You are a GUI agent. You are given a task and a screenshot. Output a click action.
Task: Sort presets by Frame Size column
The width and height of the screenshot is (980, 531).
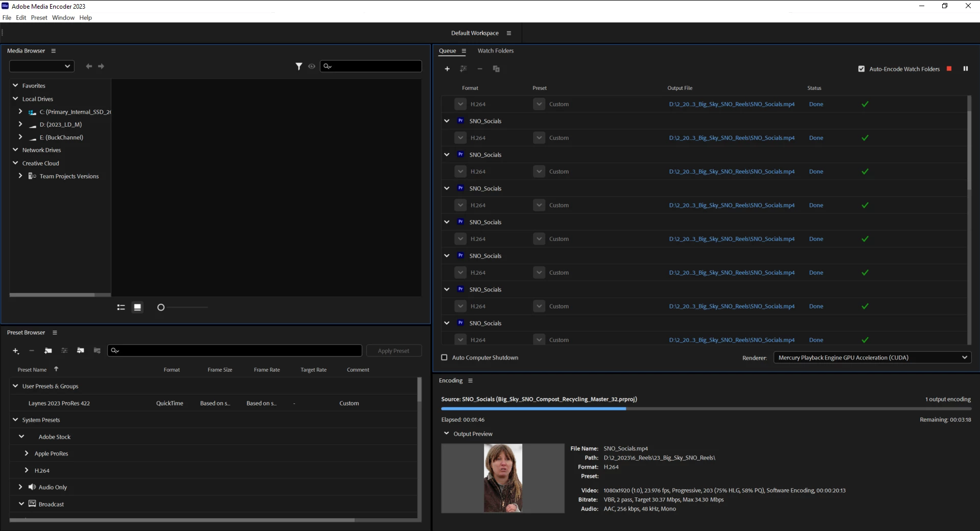tap(220, 370)
